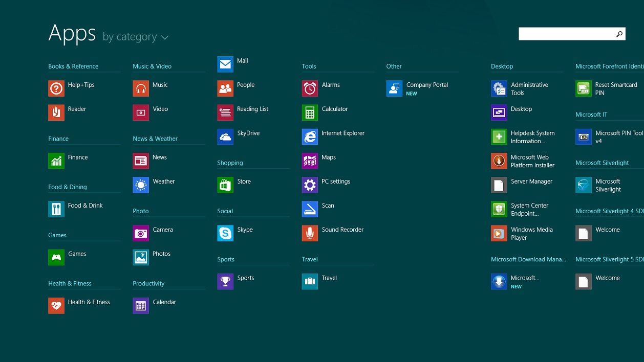The width and height of the screenshot is (644, 362).
Task: Open the Desktop app icon
Action: [499, 112]
